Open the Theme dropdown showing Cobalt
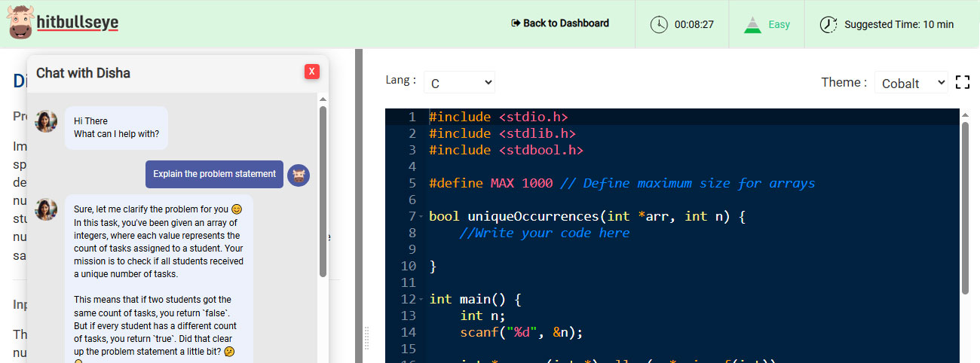980x363 pixels. coord(911,82)
